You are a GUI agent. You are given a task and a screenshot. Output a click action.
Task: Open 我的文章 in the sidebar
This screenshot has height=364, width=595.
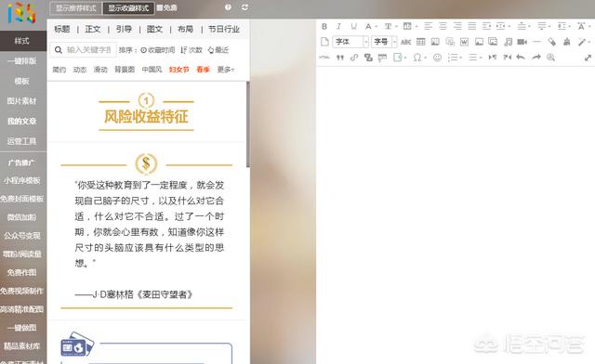(22, 122)
